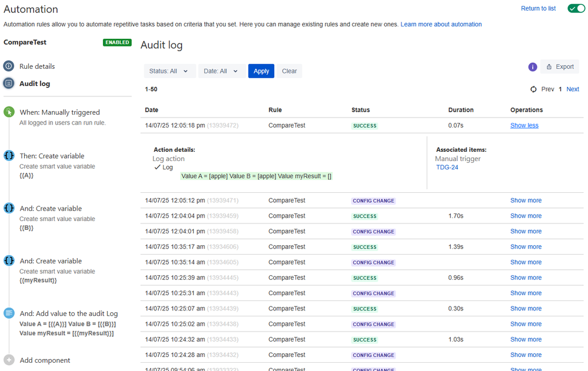
Task: Export the audit log
Action: [x=560, y=66]
